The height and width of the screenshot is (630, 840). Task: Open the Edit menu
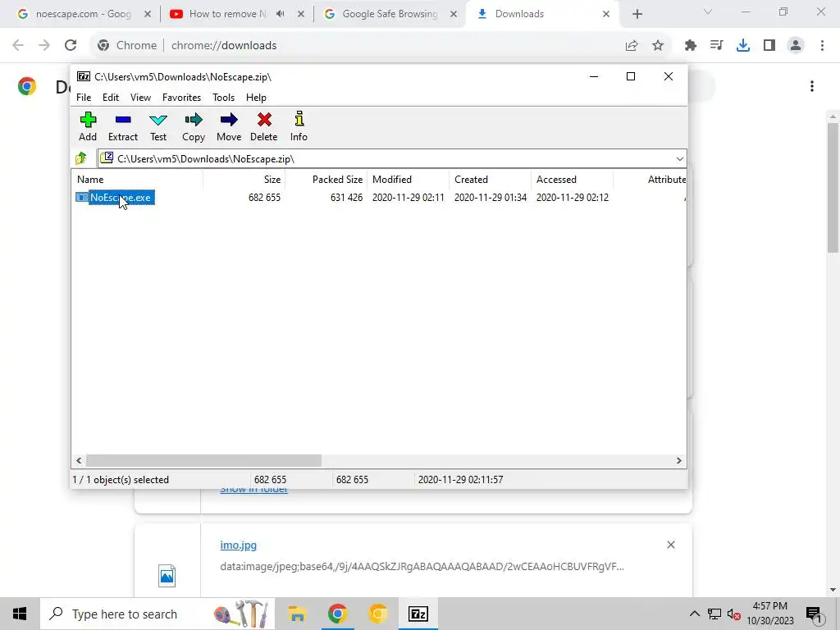(x=111, y=98)
